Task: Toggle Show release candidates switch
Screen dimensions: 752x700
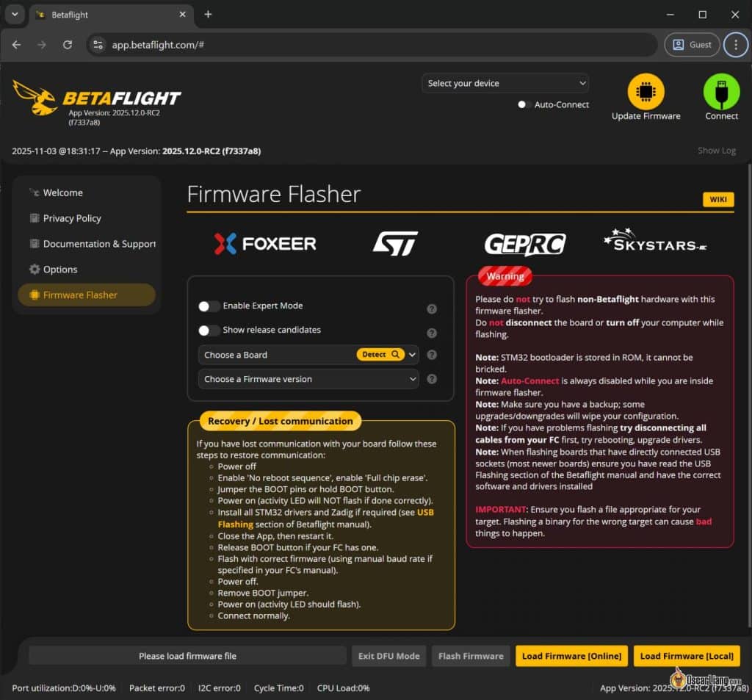Action: 209,330
